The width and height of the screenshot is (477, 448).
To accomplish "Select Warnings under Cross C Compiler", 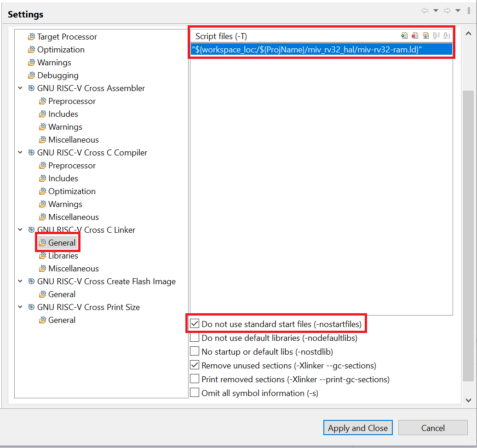I will [x=65, y=204].
